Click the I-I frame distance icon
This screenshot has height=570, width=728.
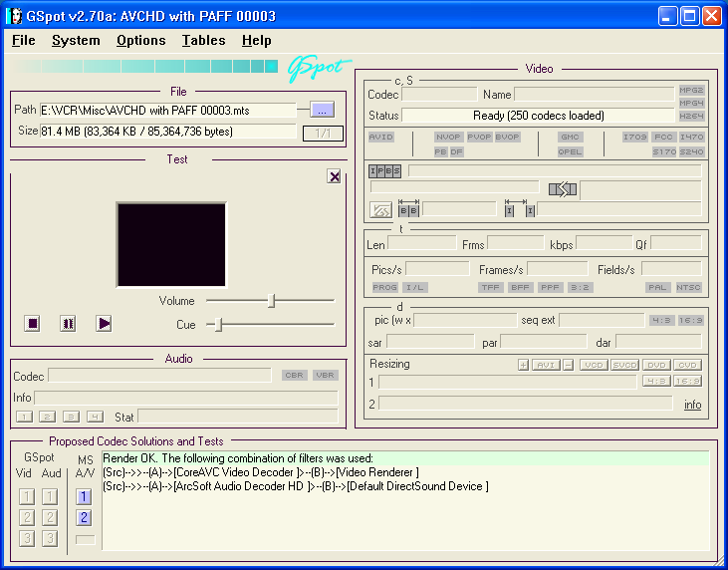520,208
